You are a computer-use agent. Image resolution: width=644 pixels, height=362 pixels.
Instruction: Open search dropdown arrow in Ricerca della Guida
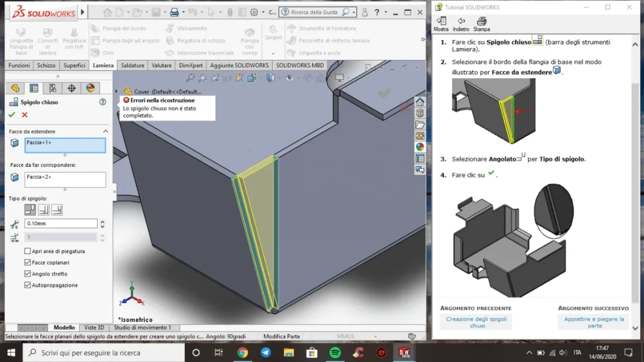point(353,12)
